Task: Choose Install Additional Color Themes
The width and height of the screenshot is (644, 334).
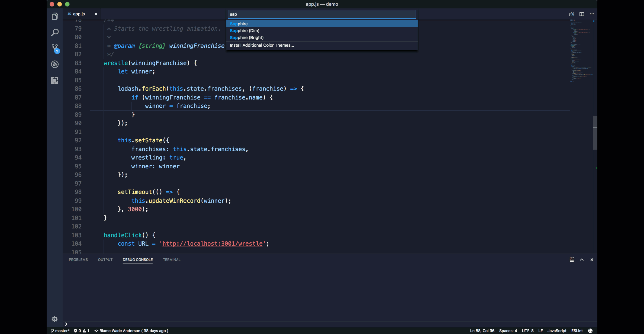Action: (262, 45)
